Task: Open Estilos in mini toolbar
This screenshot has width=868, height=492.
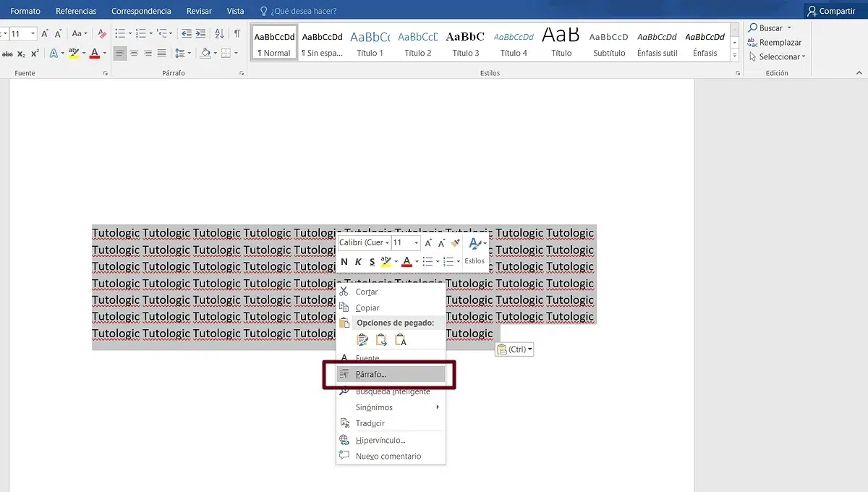Action: click(475, 251)
